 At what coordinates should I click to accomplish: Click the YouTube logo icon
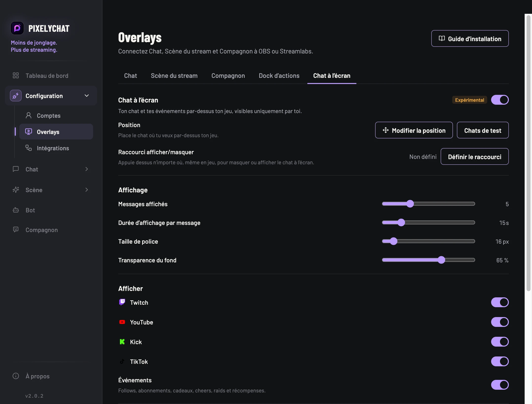[x=122, y=322]
